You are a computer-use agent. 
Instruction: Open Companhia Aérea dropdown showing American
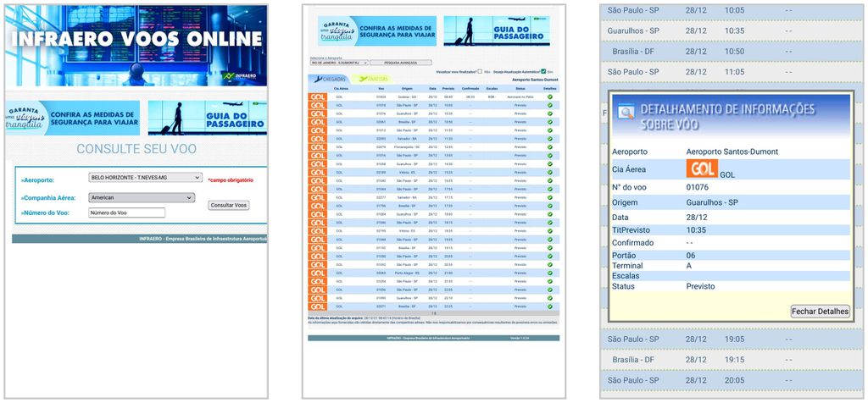(x=142, y=197)
